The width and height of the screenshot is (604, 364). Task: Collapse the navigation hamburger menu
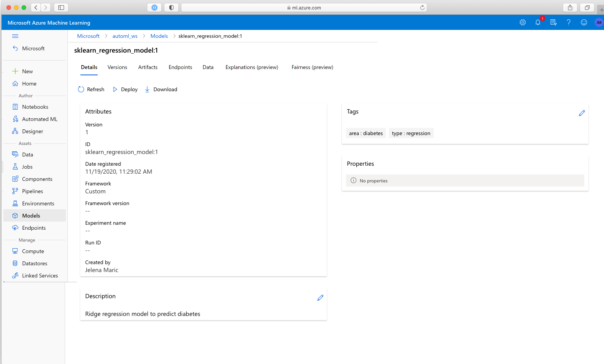15,36
